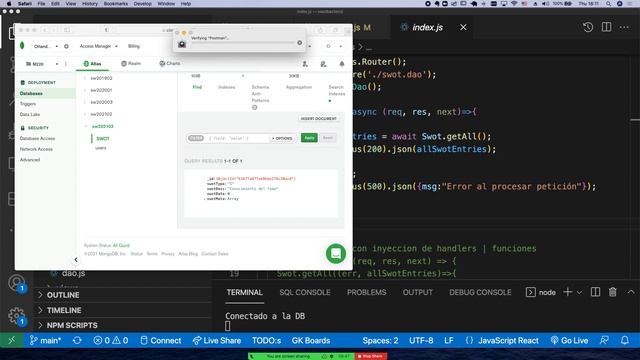Split the VS Code editor right
This screenshot has height=360, width=640.
pyautogui.click(x=607, y=27)
